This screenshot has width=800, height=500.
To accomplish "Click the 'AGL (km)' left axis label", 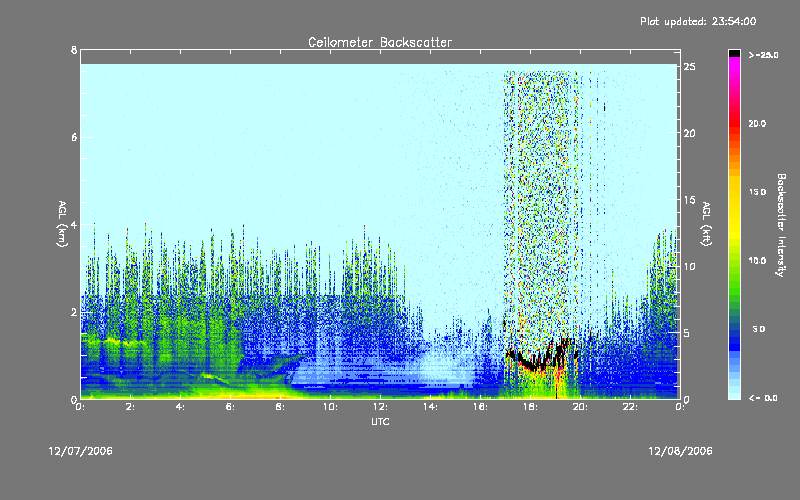I will (62, 224).
